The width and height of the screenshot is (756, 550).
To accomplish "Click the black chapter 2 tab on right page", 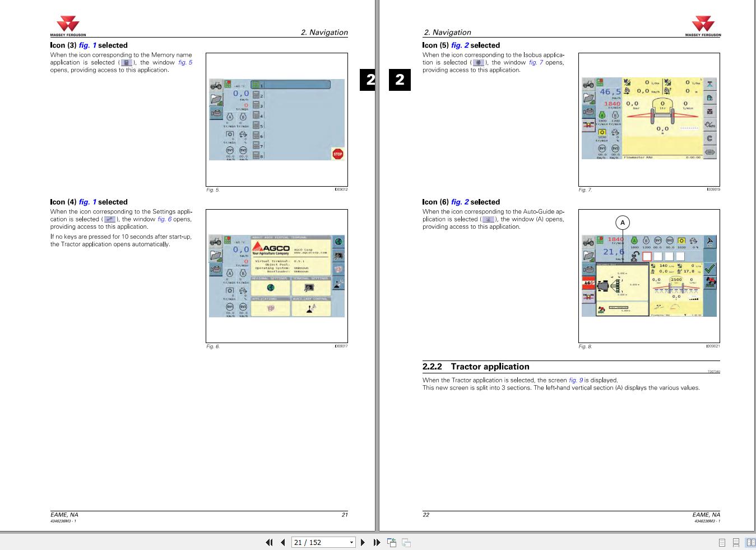I will tap(400, 80).
